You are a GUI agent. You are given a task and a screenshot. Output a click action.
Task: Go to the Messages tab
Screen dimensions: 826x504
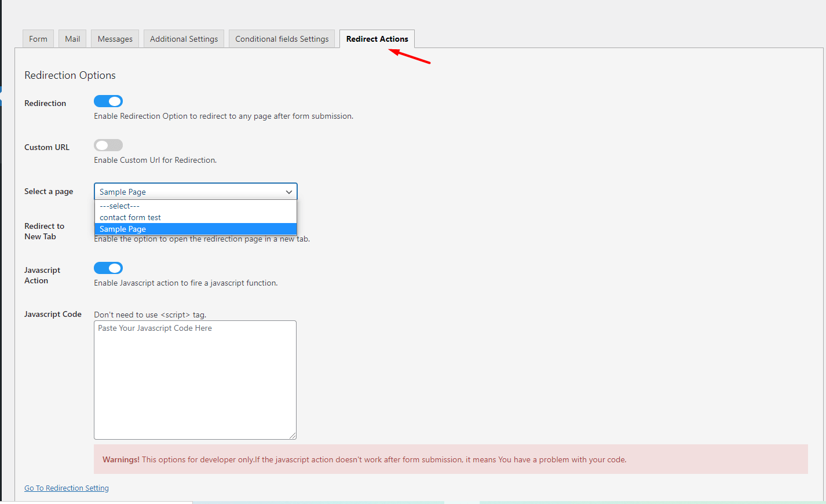(115, 39)
